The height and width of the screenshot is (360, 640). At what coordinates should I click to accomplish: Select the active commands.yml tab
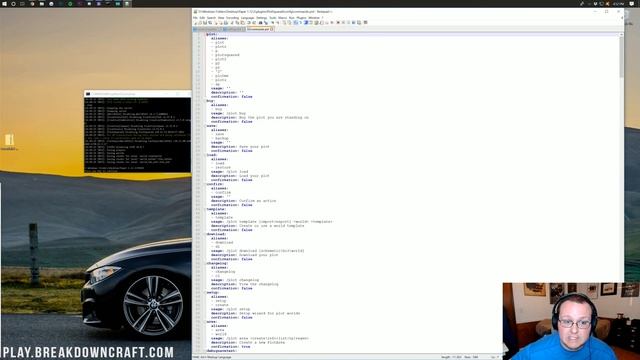coord(259,29)
